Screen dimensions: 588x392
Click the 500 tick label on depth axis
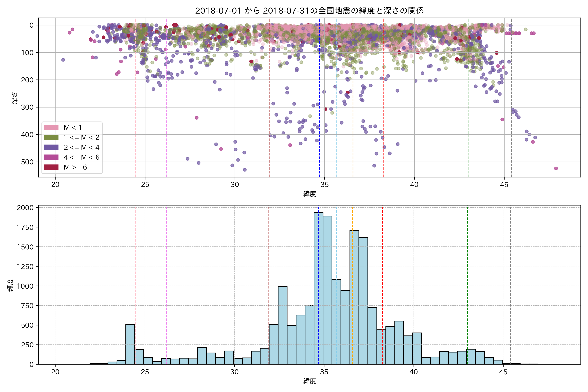tap(27, 162)
